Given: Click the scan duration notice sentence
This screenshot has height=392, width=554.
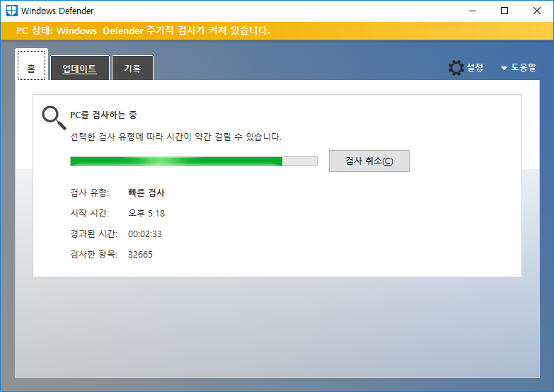Looking at the screenshot, I should click(x=175, y=137).
